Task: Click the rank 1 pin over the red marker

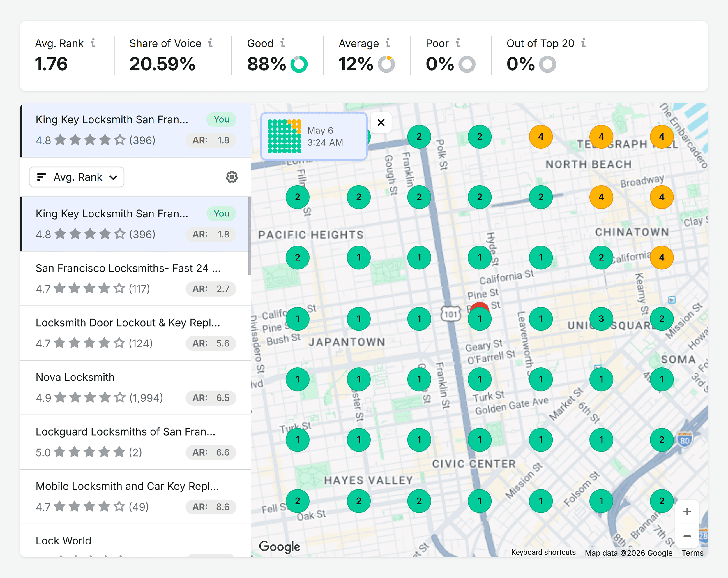Action: tap(480, 318)
